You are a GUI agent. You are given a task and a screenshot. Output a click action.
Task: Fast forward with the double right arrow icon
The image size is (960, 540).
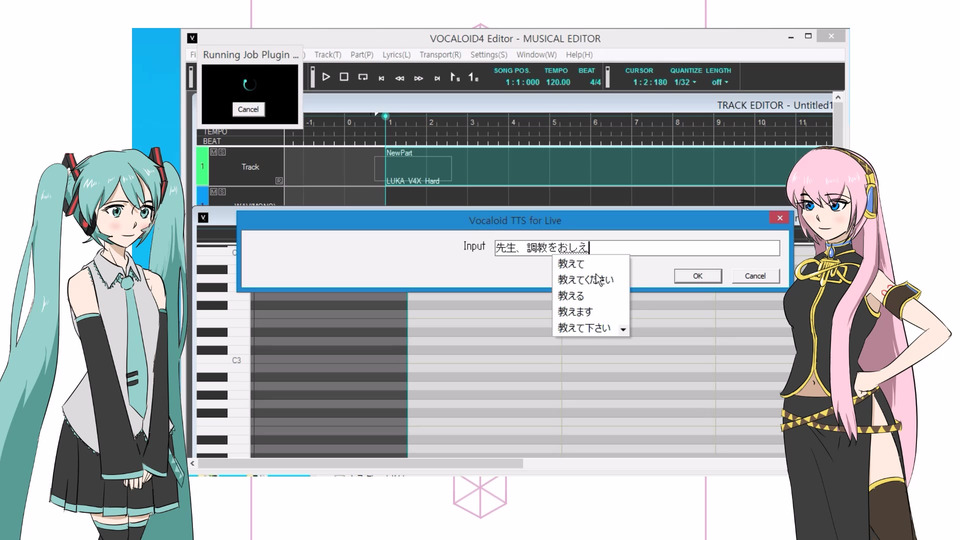coord(418,78)
